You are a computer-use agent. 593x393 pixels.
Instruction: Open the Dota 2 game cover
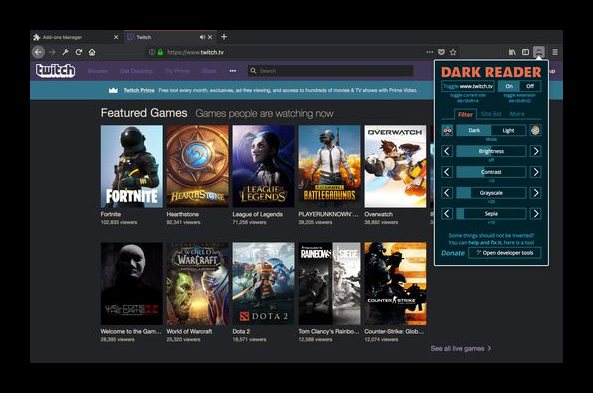[x=263, y=284]
